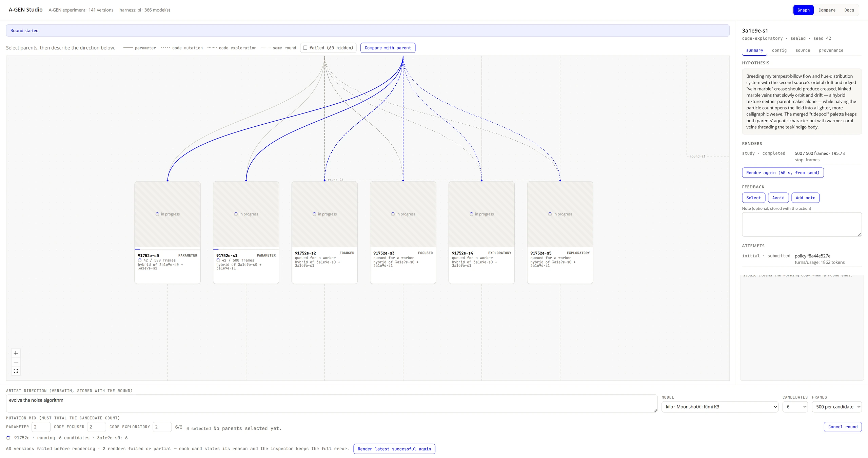Open the config tab
868x458 pixels.
(779, 50)
